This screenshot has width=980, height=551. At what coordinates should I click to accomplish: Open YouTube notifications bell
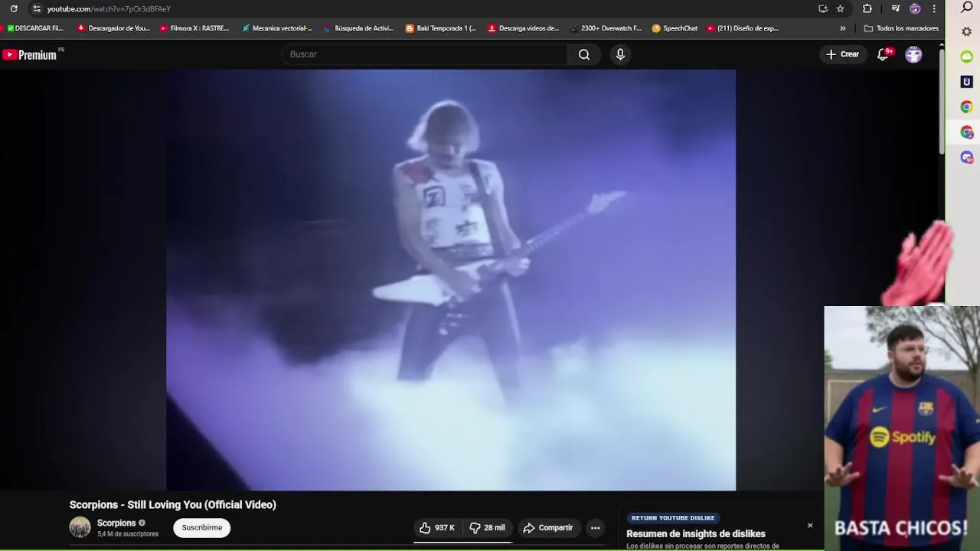click(884, 54)
